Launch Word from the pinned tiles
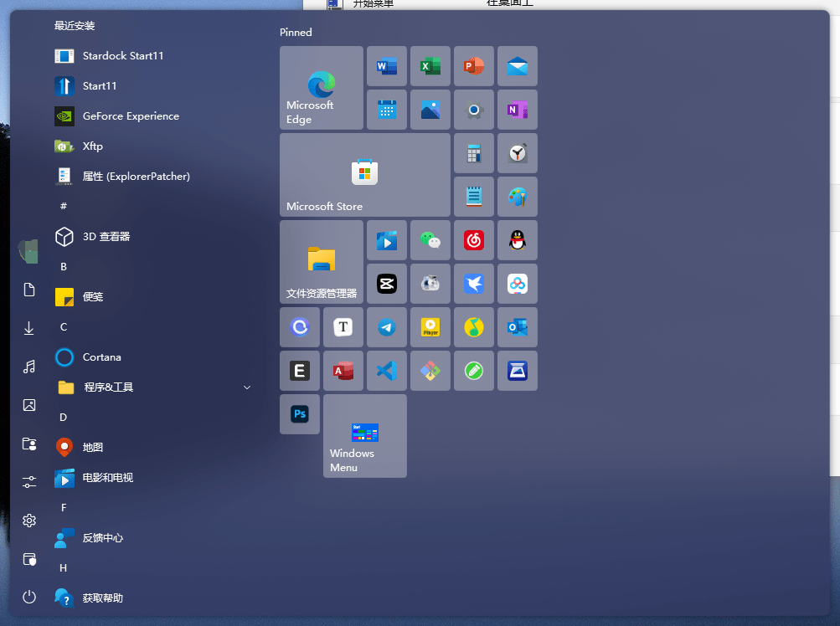This screenshot has height=626, width=840. 387,66
